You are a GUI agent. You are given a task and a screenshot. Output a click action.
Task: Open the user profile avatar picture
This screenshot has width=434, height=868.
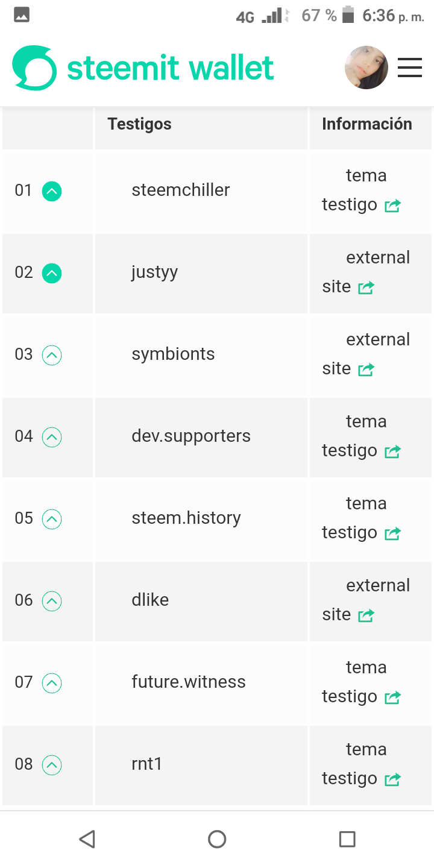point(366,68)
